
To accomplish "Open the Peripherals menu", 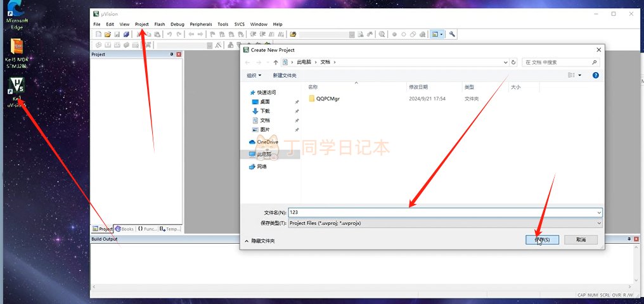I will coord(200,24).
